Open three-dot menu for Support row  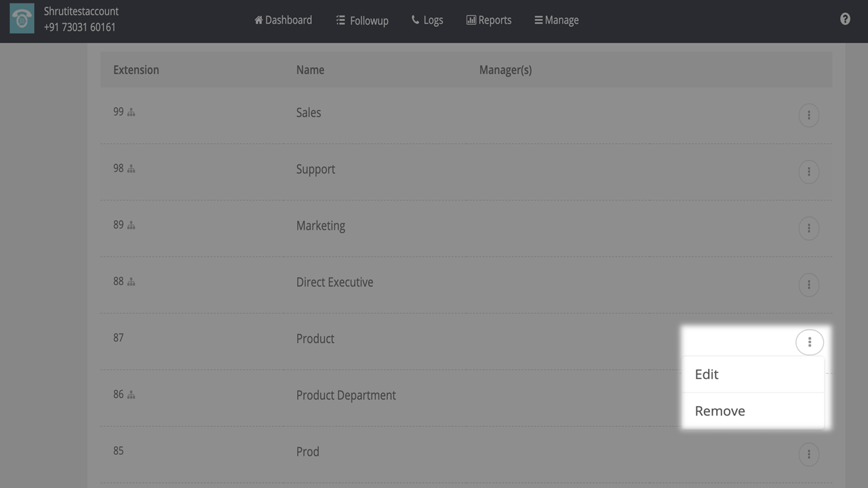point(808,171)
